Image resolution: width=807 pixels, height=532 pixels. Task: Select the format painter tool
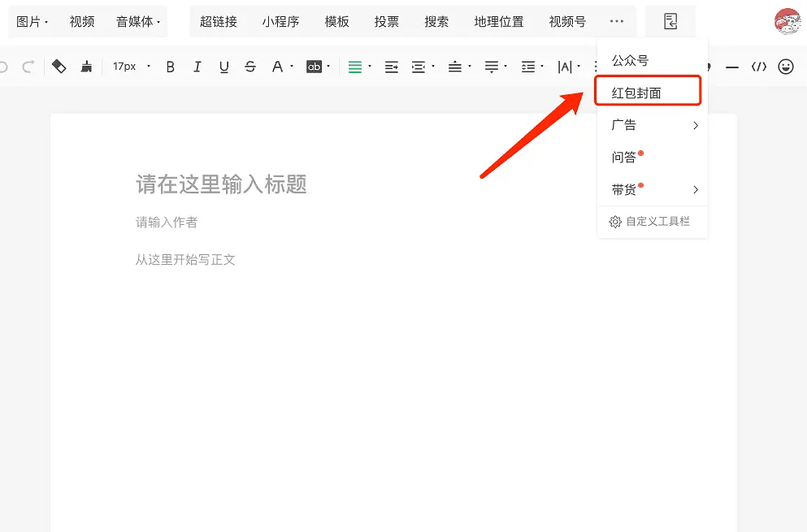pyautogui.click(x=87, y=66)
